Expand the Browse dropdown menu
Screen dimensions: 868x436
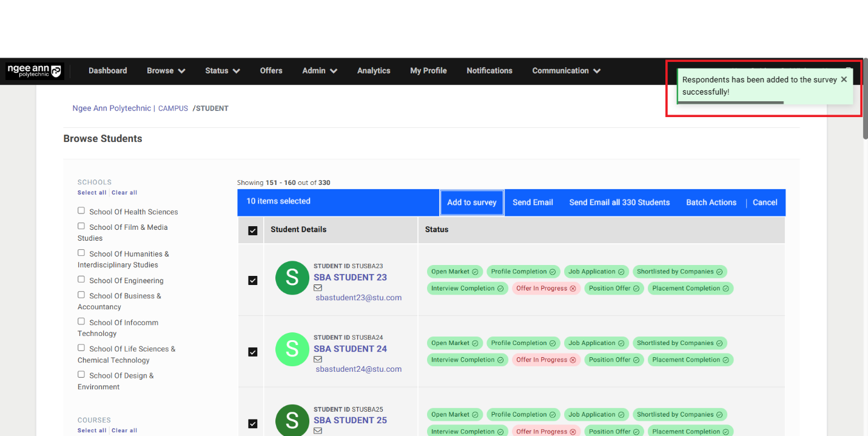[166, 71]
